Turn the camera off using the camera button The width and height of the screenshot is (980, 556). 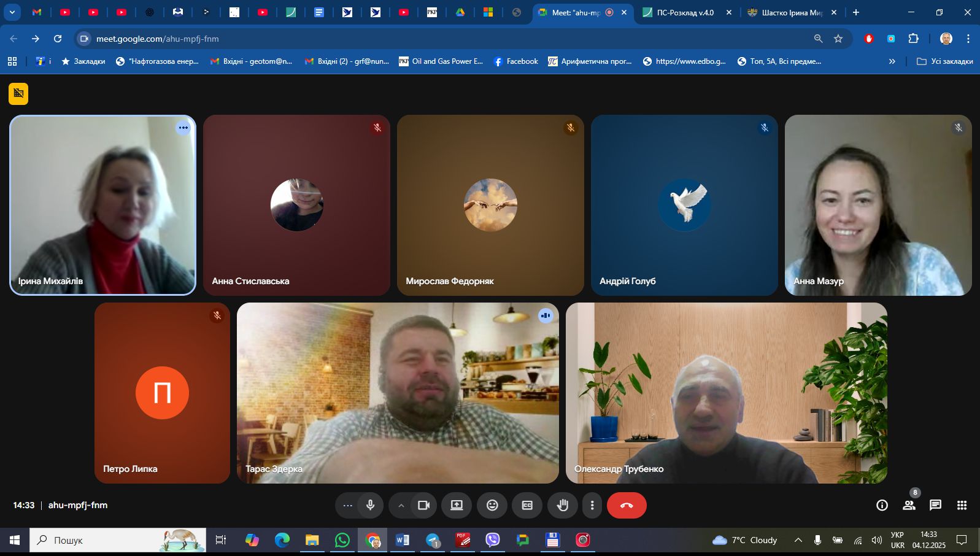pyautogui.click(x=423, y=505)
